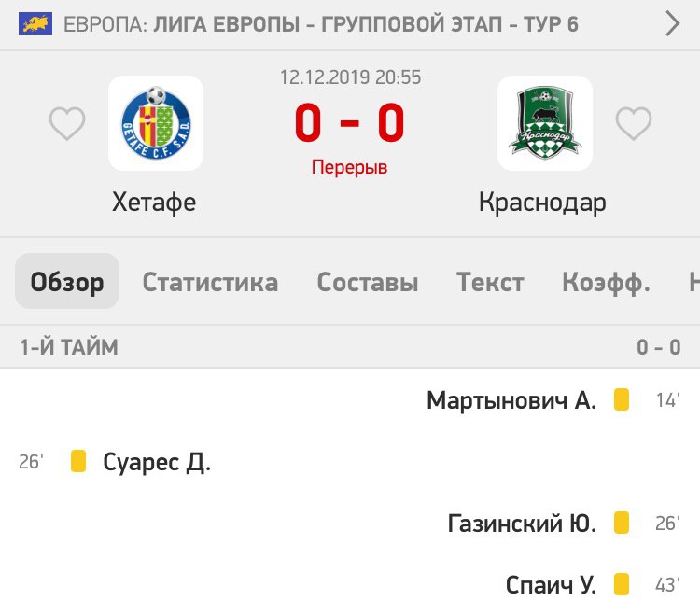Click the Krasnodar club crest
700x615 pixels.
544,123
